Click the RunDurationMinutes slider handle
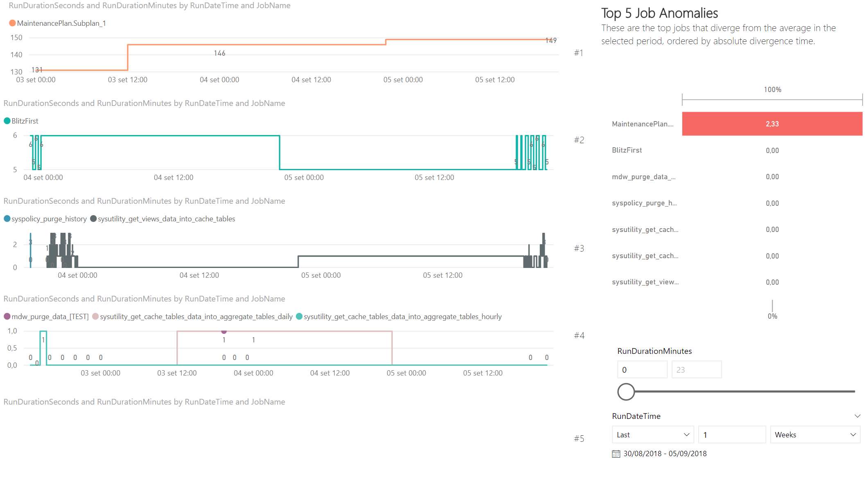This screenshot has width=868, height=486. pos(625,391)
